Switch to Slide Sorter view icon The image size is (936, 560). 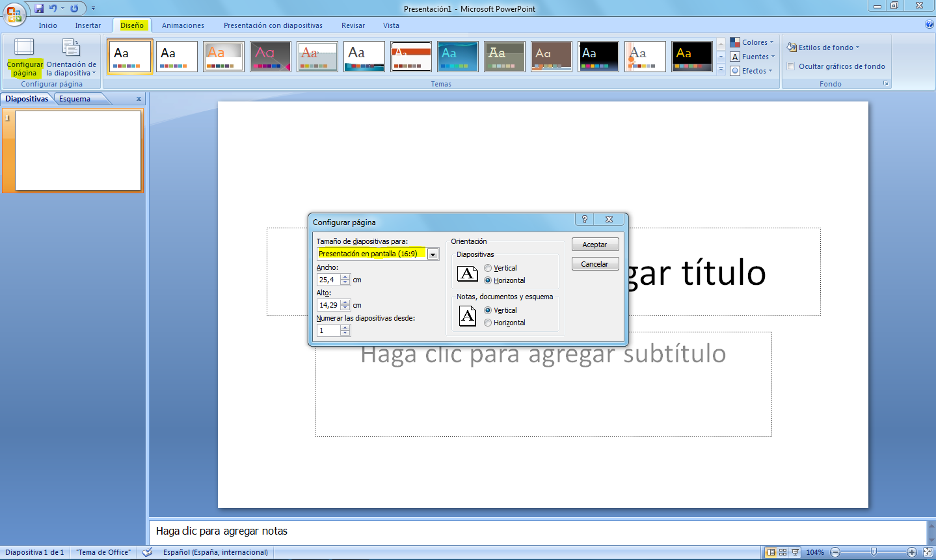[783, 552]
